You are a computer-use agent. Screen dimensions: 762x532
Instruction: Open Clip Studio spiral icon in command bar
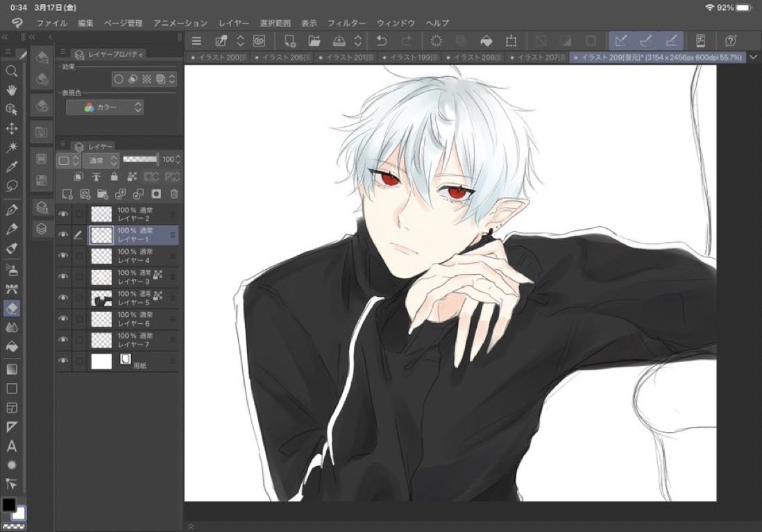click(260, 41)
